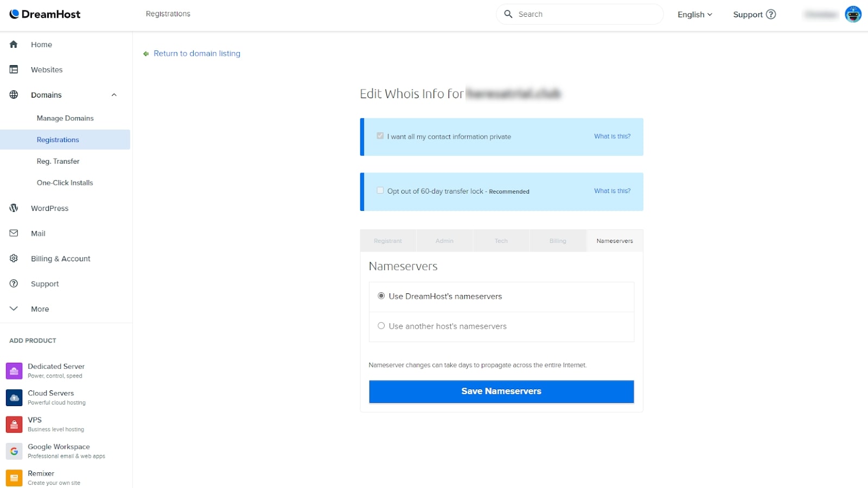Click the Support question-mark icon in sidebar
Image resolution: width=868 pixels, height=488 pixels.
click(14, 283)
